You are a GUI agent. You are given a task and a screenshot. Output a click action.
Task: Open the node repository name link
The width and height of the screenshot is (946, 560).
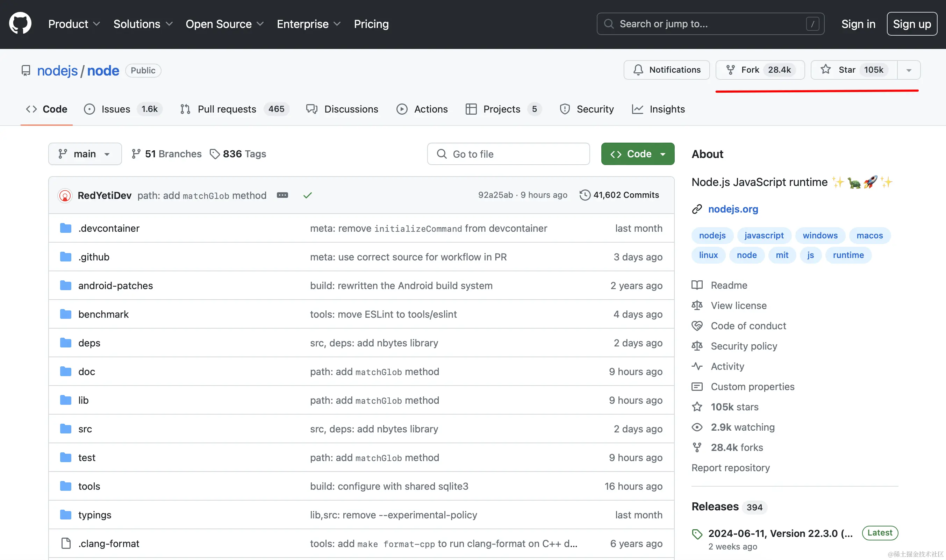coord(103,71)
